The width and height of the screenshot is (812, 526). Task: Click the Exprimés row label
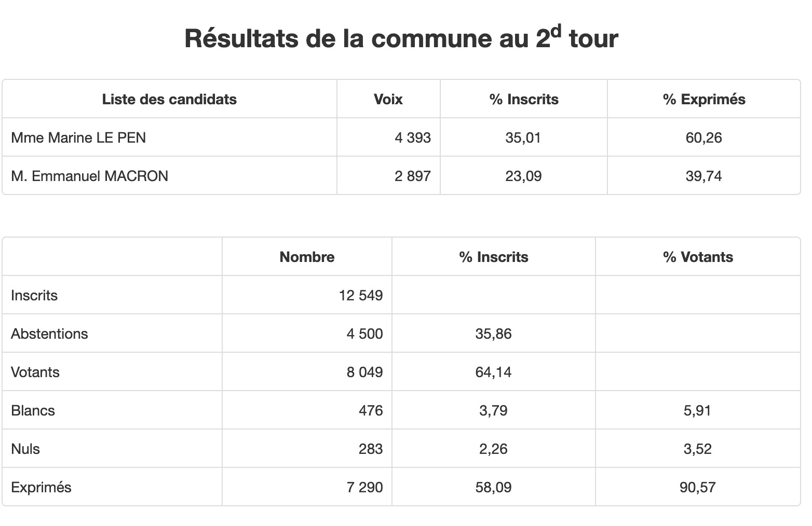click(x=41, y=487)
